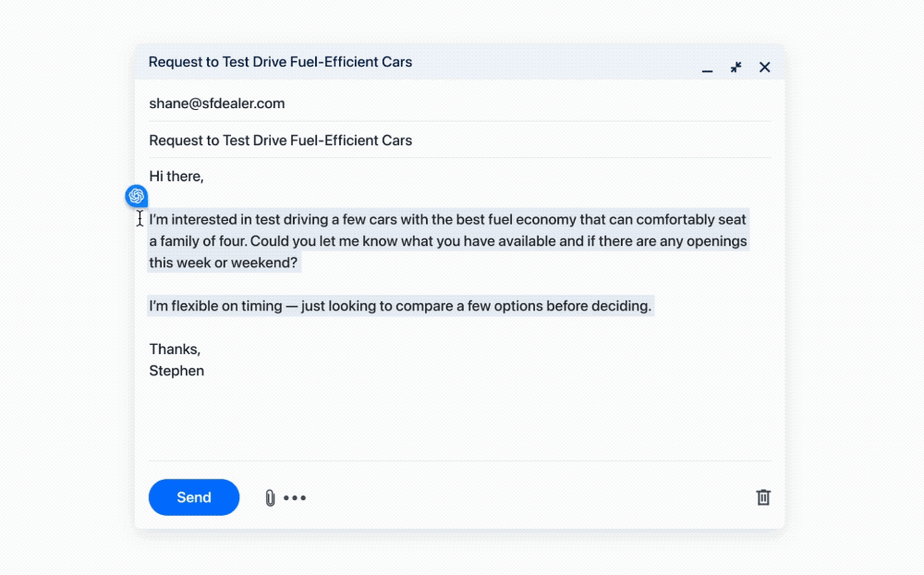Click the line starting "a family of four"
Screen dimensions: 924x575
coord(447,241)
